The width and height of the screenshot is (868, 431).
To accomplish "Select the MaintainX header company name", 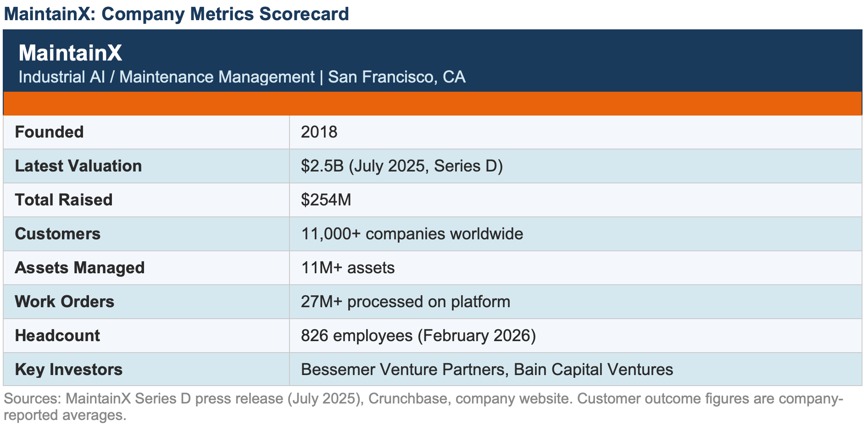I will pyautogui.click(x=70, y=53).
